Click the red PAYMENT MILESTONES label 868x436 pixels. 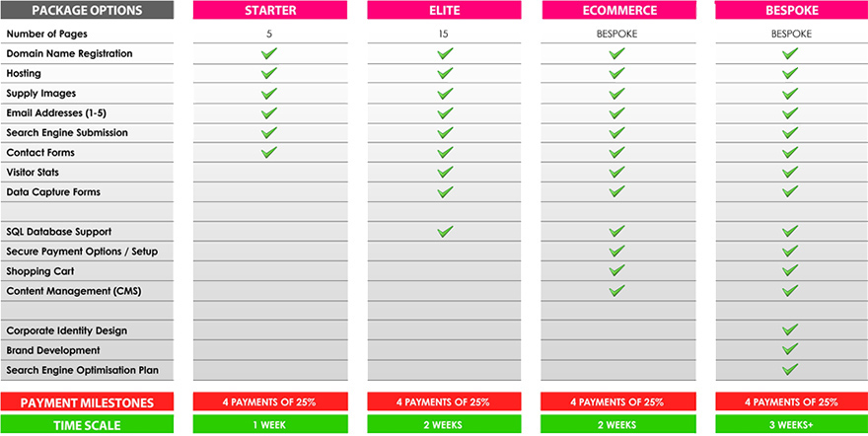pyautogui.click(x=87, y=402)
